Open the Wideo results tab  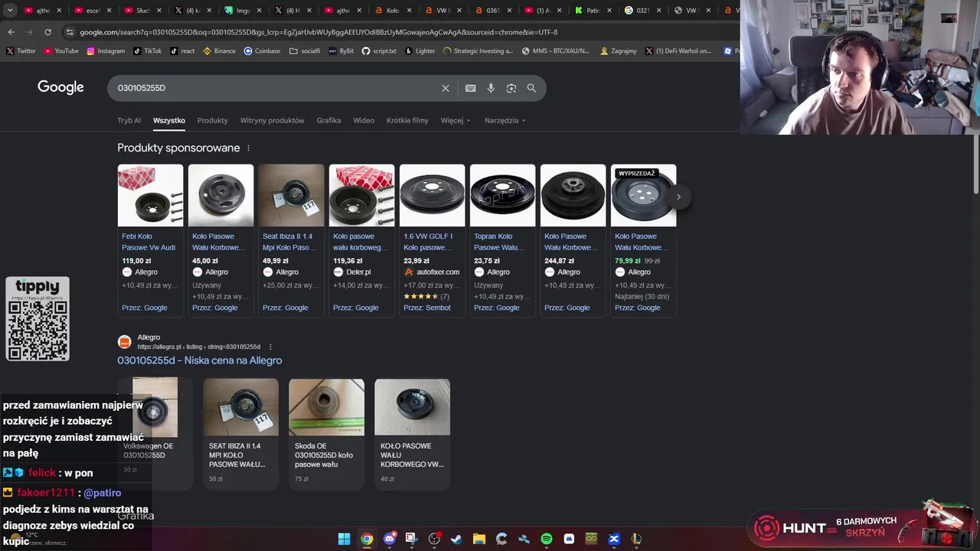(x=364, y=120)
